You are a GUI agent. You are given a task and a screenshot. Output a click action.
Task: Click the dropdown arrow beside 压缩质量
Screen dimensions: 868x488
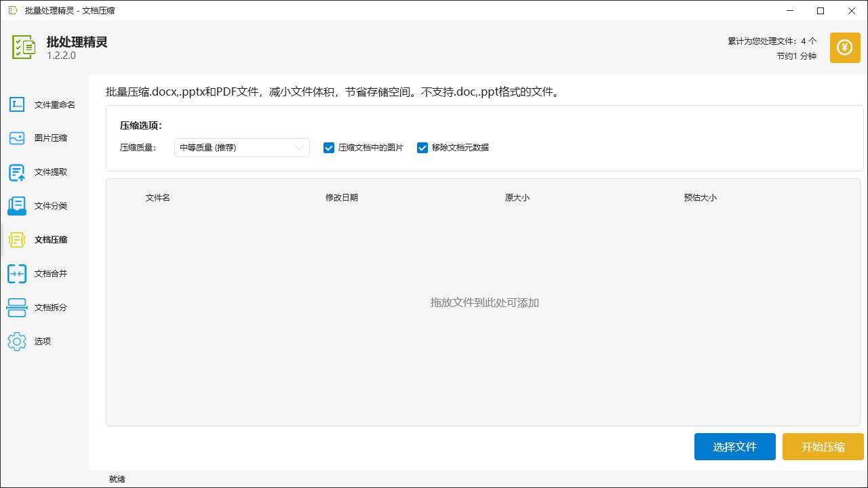point(298,147)
